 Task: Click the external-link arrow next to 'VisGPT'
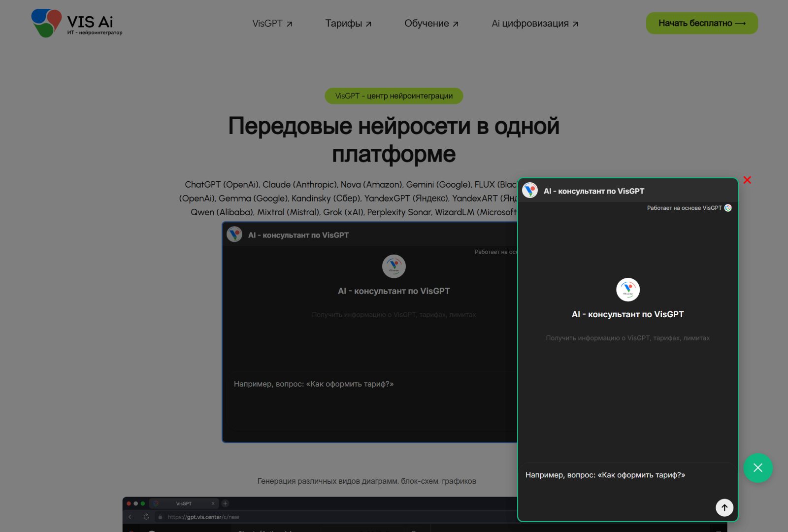coord(289,23)
